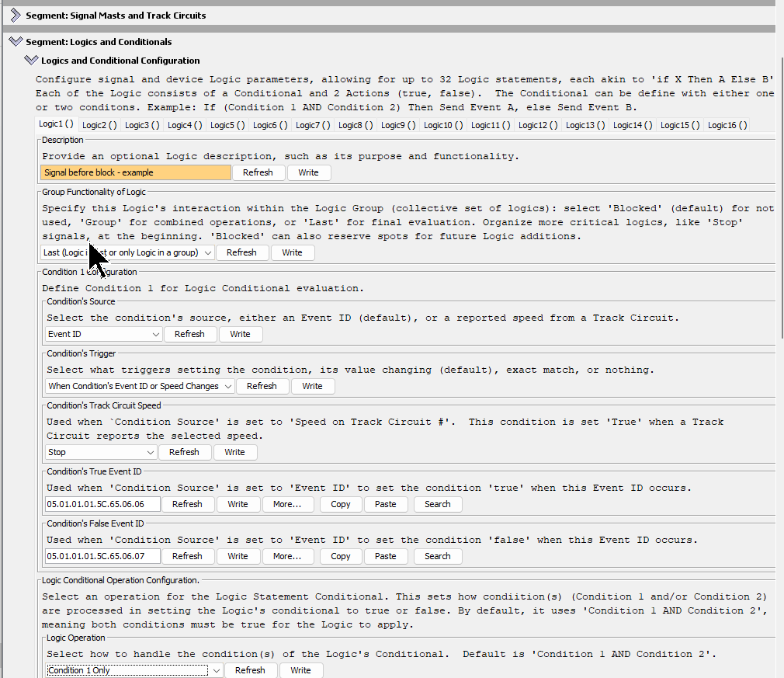Open More options for True Event ID
The width and height of the screenshot is (784, 678).
point(287,504)
